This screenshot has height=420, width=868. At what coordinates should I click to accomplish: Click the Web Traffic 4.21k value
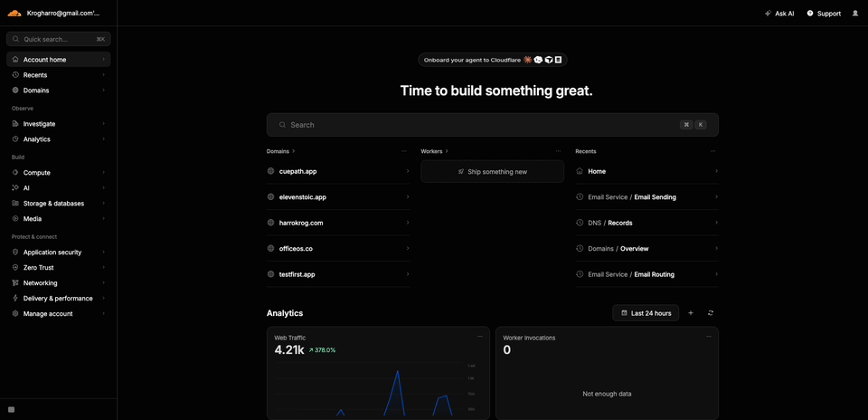point(289,349)
